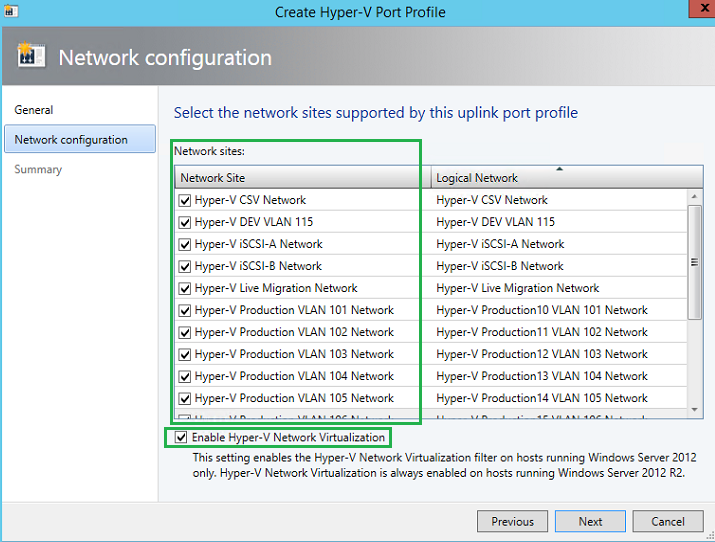The width and height of the screenshot is (715, 542).
Task: Click the Previous button
Action: click(x=512, y=521)
